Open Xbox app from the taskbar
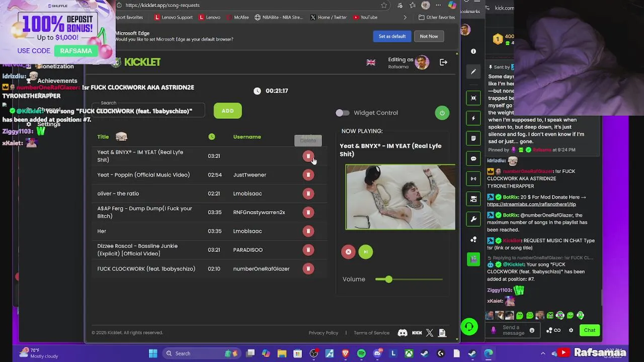 pyautogui.click(x=410, y=353)
